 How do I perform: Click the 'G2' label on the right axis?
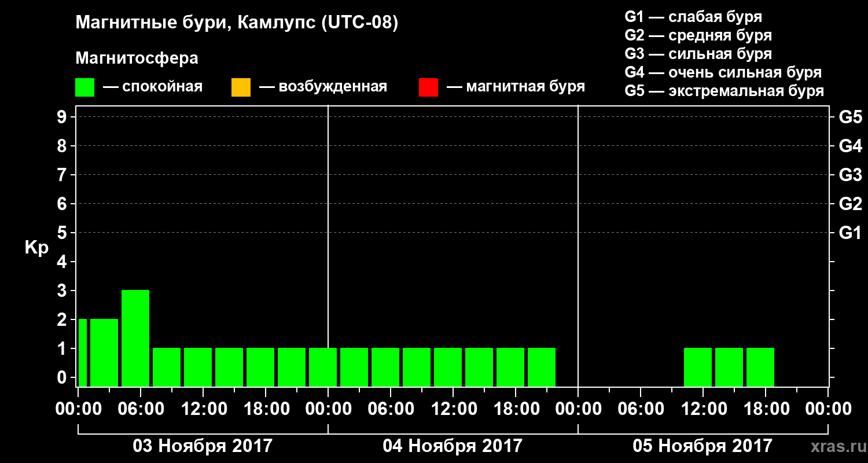(x=851, y=204)
